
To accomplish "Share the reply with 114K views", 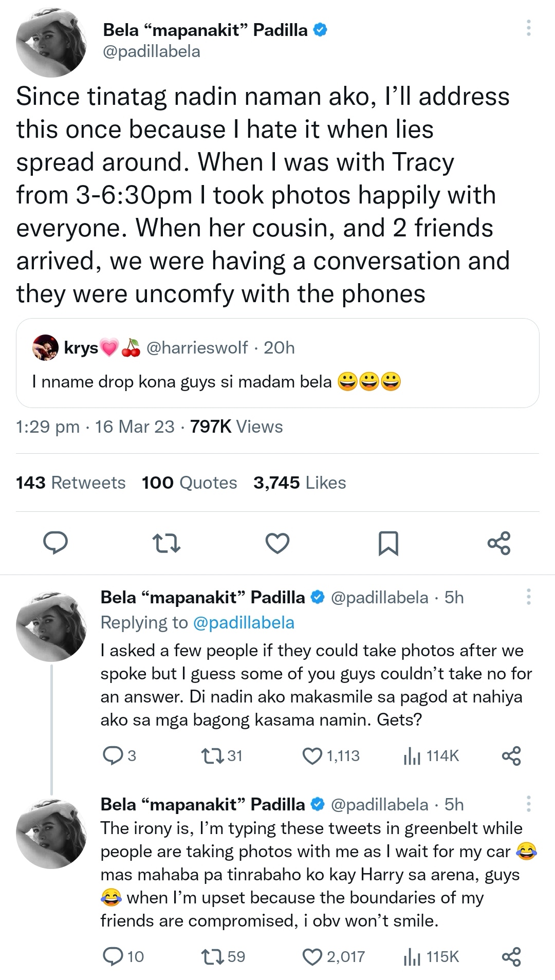I will click(511, 755).
